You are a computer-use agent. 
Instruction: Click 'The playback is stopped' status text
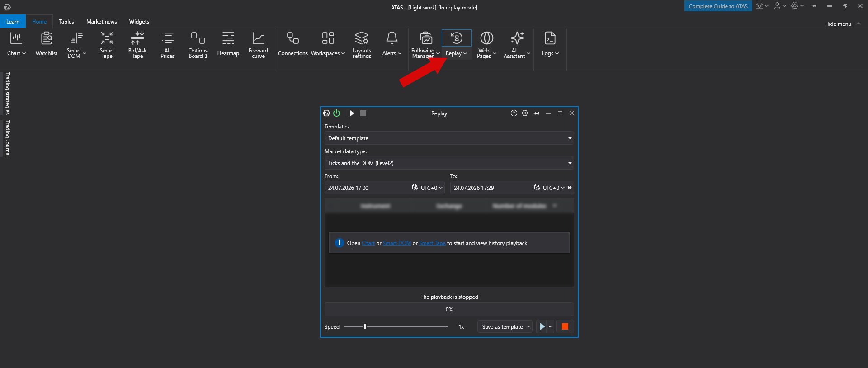(x=449, y=297)
